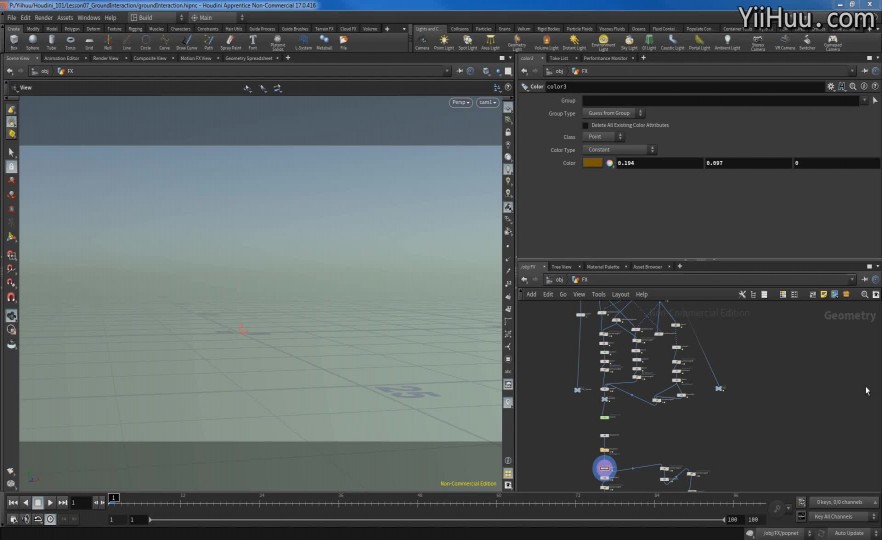Add an Environment Light
Viewport: 882px width, 540px height.
tap(603, 43)
